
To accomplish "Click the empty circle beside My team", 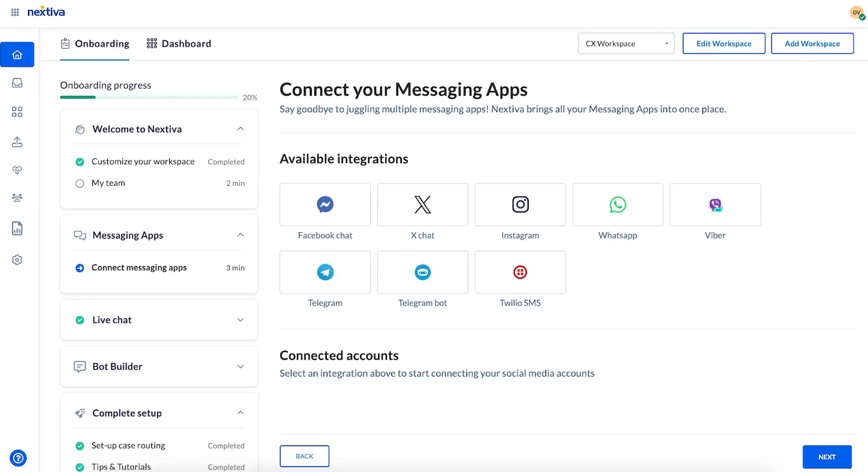I will click(x=79, y=183).
